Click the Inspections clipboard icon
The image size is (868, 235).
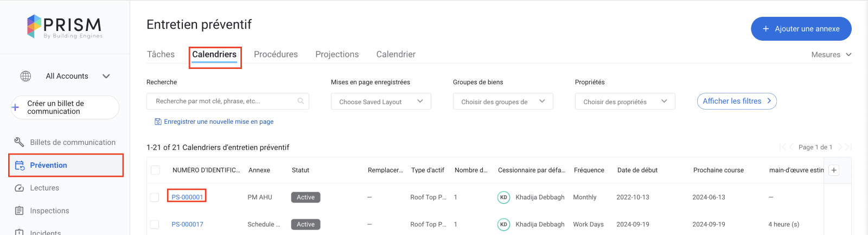click(19, 211)
